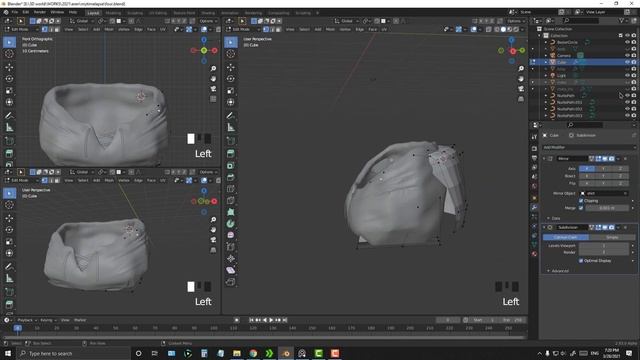Select Catmull-Clark subdivision type
640x360 pixels.
566,237
